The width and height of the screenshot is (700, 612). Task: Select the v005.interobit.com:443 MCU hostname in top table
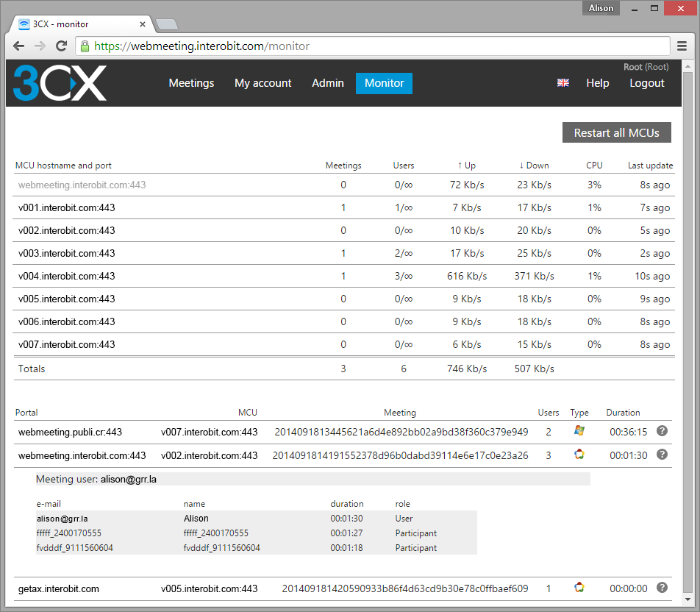pyautogui.click(x=66, y=299)
